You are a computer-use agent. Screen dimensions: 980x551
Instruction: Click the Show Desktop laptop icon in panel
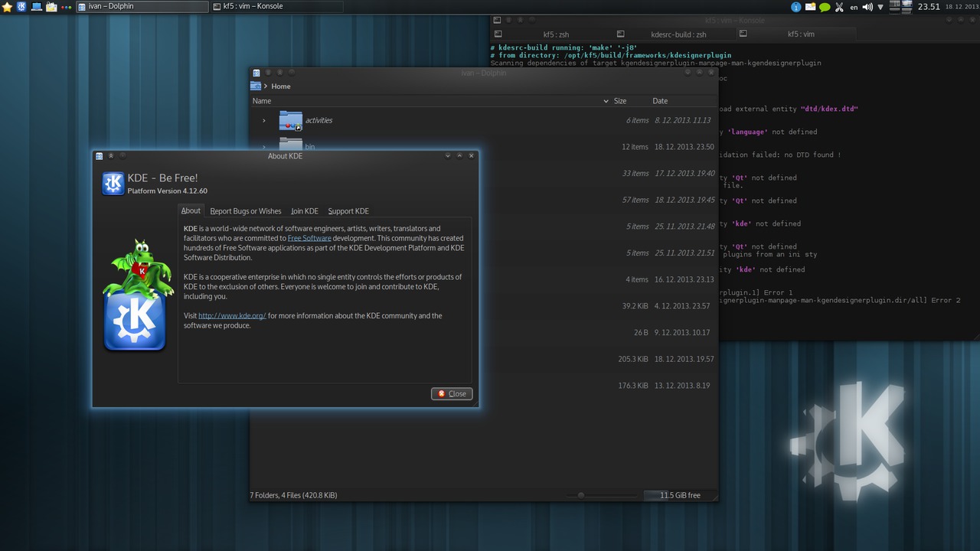36,7
